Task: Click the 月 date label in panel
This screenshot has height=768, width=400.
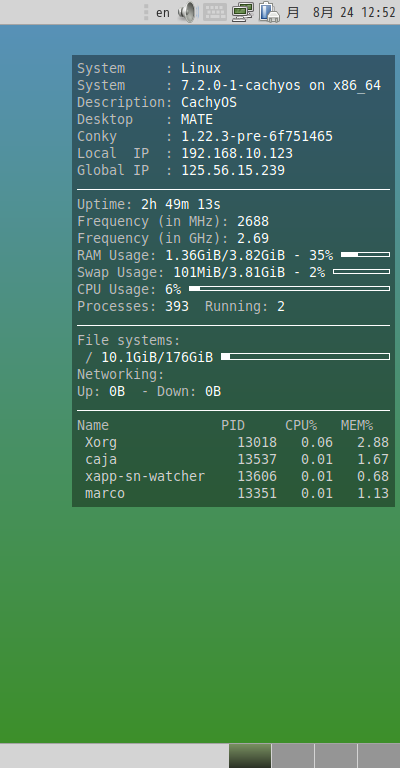Action: point(293,12)
